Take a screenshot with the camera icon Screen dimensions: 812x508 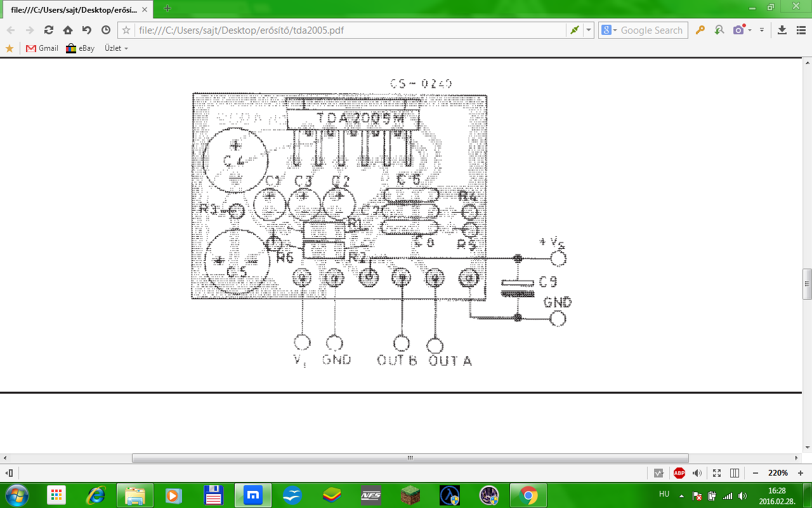(x=738, y=30)
